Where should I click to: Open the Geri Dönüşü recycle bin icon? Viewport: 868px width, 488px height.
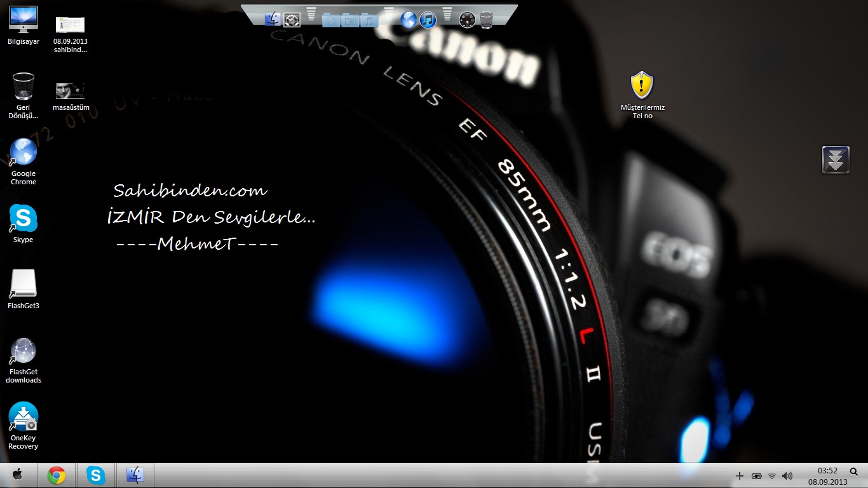point(24,95)
